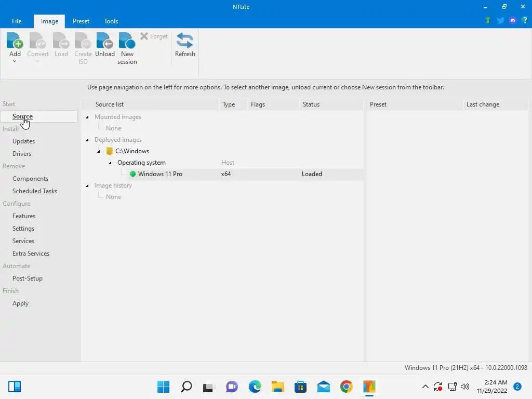The image size is (532, 399).
Task: Click the Help question mark icon
Action: pyautogui.click(x=525, y=20)
